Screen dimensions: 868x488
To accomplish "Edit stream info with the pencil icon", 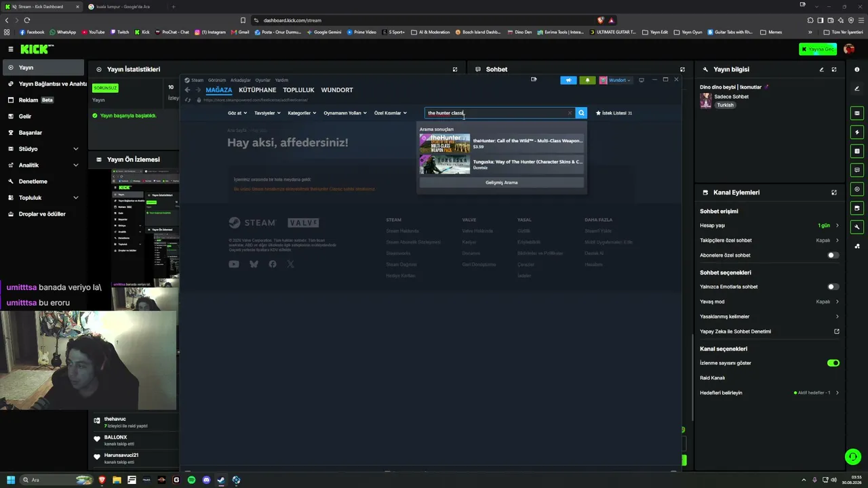I will 821,69.
